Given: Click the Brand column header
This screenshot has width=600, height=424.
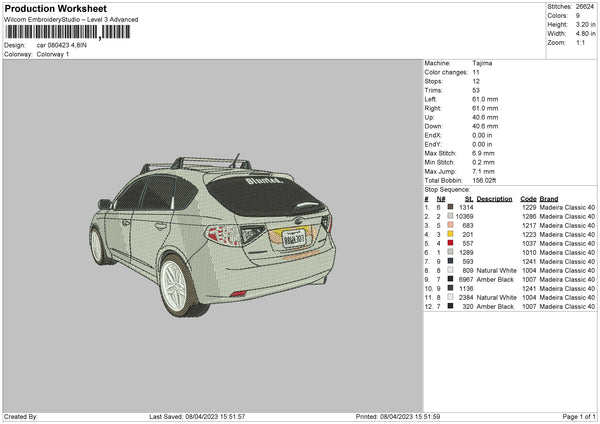Looking at the screenshot, I should [549, 198].
